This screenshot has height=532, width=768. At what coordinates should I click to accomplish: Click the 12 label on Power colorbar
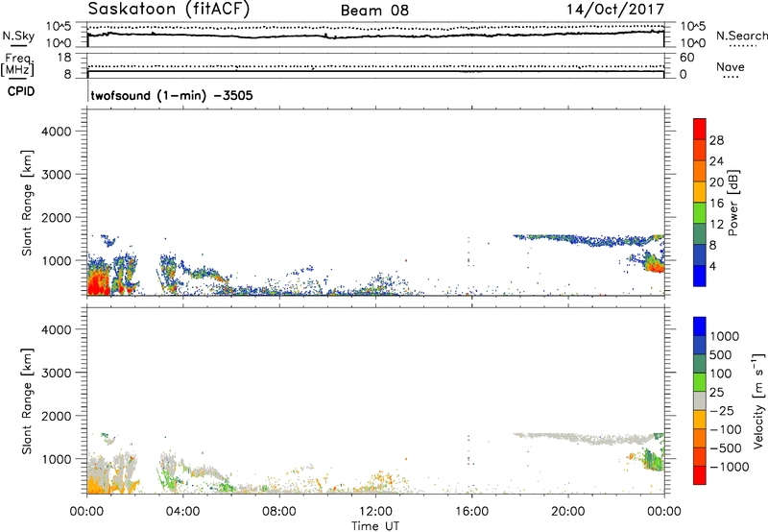[716, 225]
